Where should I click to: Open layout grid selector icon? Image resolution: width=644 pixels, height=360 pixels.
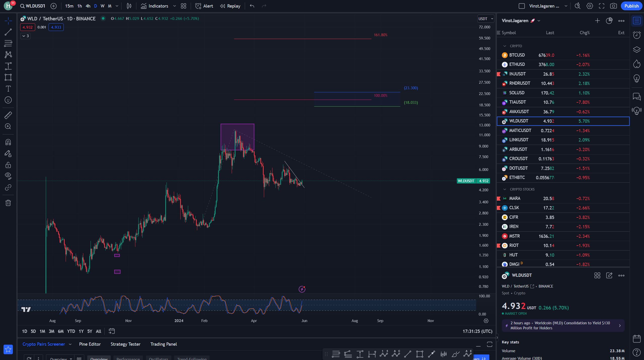coord(183,6)
